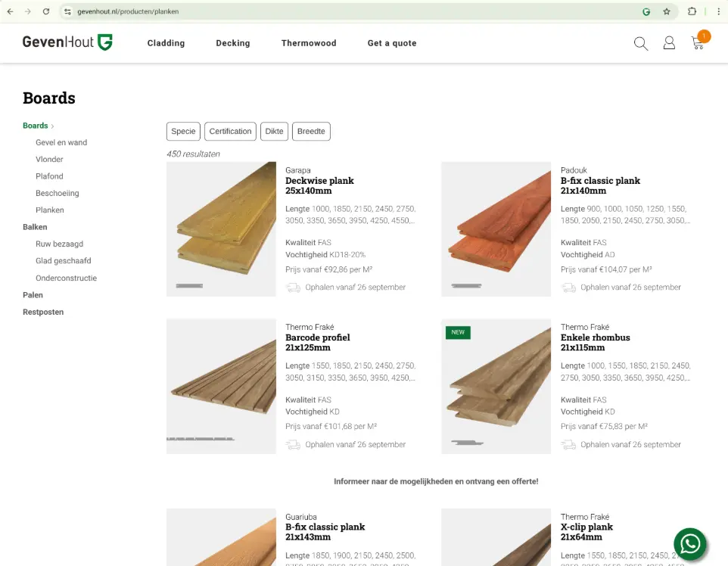Open Restposten in the sidebar
Viewport: 728px width, 566px height.
click(x=43, y=312)
